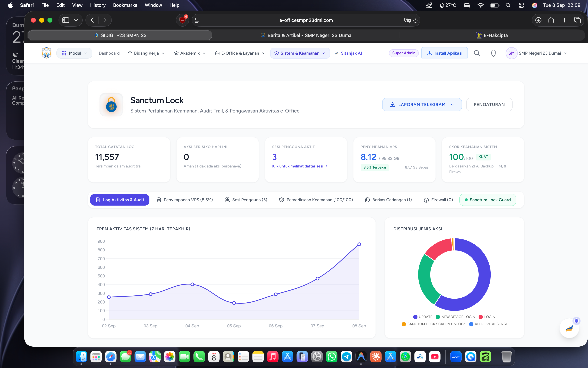The width and height of the screenshot is (588, 368).
Task: Open System Settings from the Dock
Action: pyautogui.click(x=317, y=357)
